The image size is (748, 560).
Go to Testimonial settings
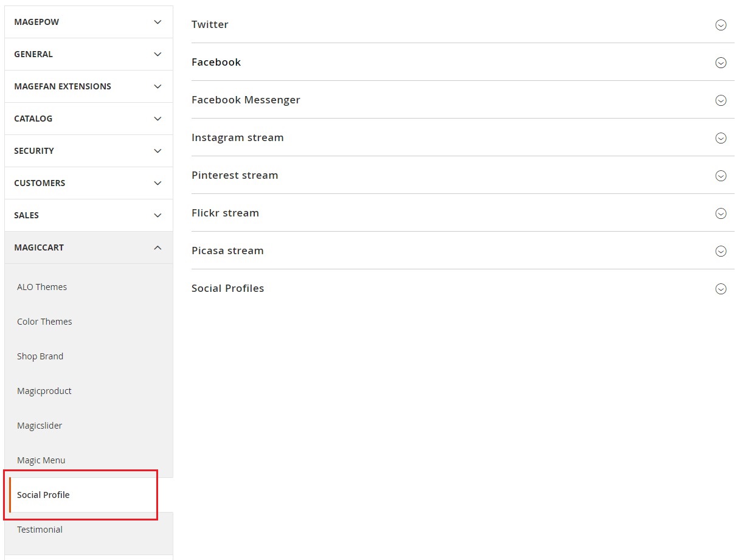[x=40, y=530]
